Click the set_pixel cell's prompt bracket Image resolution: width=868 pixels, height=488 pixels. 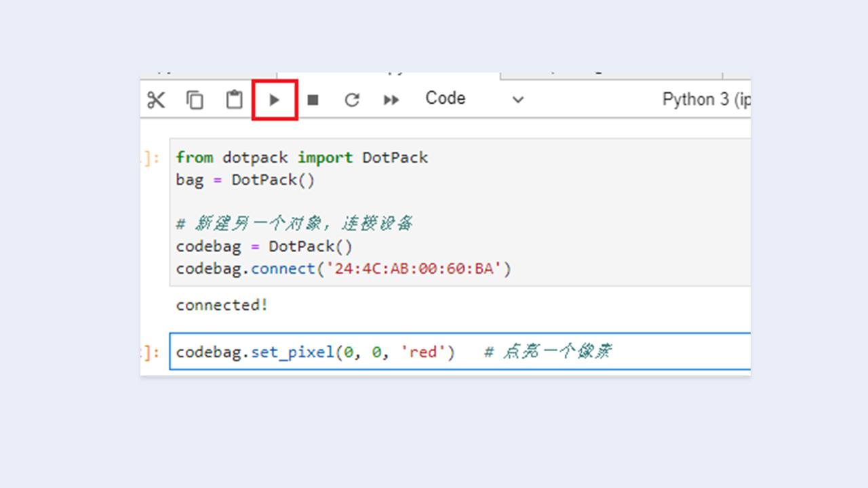[152, 352]
